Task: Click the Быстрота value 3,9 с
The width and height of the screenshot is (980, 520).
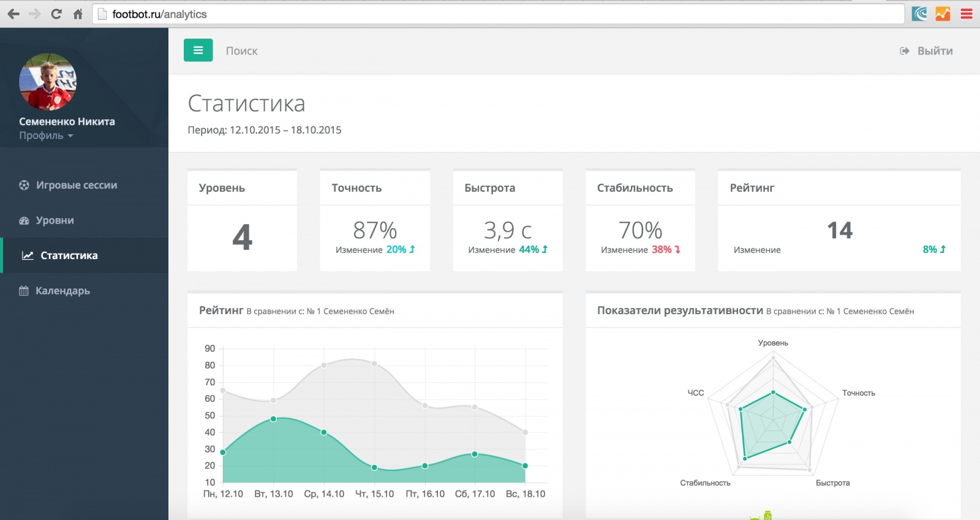Action: click(x=508, y=230)
